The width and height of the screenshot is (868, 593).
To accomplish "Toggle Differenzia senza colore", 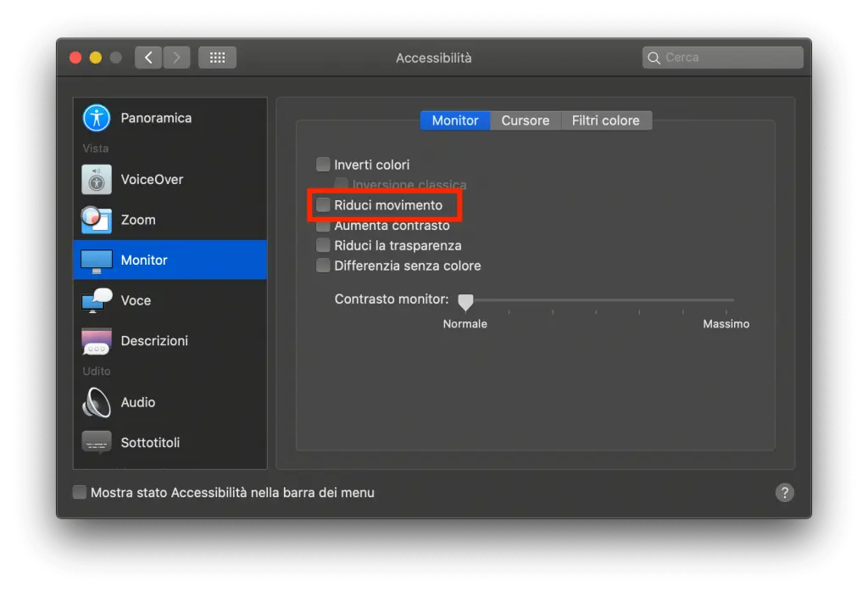I will pyautogui.click(x=323, y=265).
